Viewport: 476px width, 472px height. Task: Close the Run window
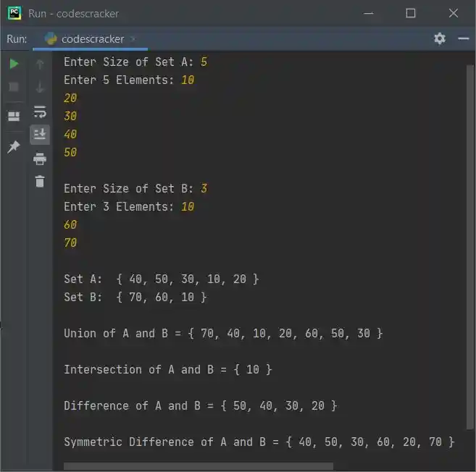pyautogui.click(x=454, y=13)
